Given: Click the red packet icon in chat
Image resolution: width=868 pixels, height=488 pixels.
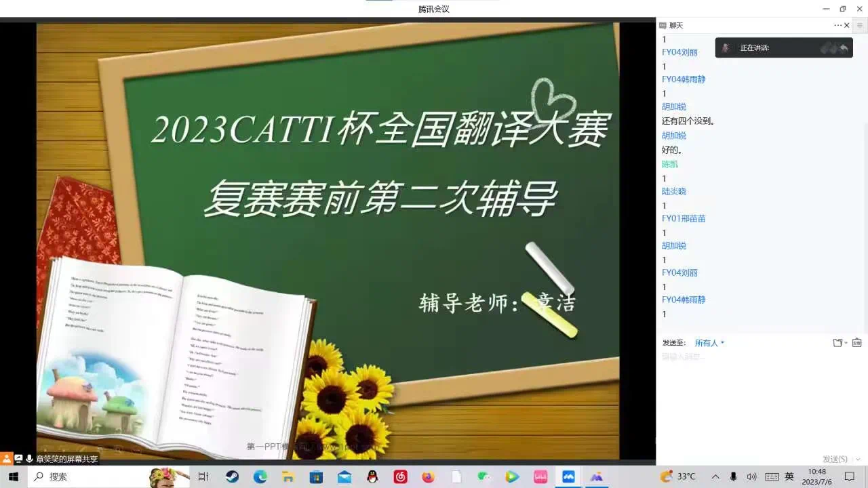Looking at the screenshot, I should (x=856, y=343).
